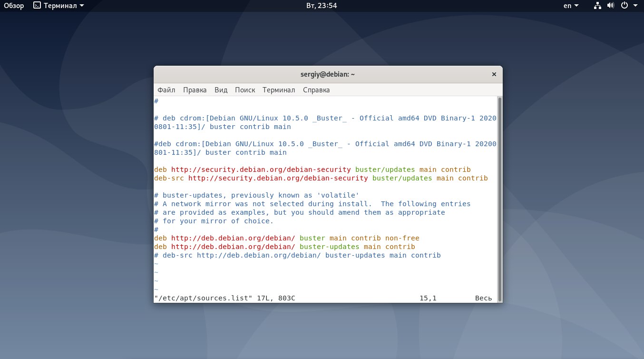
Task: Open the Правка menu
Action: click(195, 90)
